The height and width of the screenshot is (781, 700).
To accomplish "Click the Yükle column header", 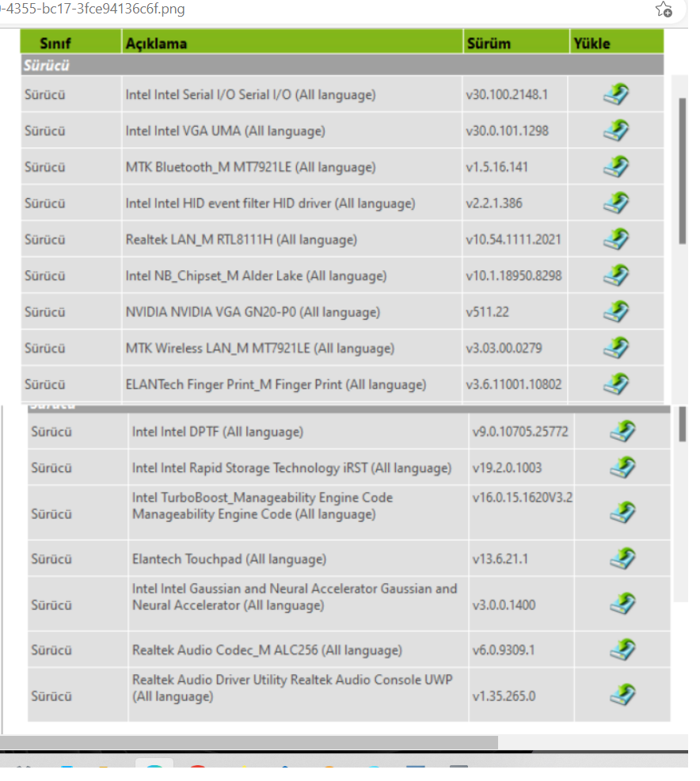I will coord(592,44).
